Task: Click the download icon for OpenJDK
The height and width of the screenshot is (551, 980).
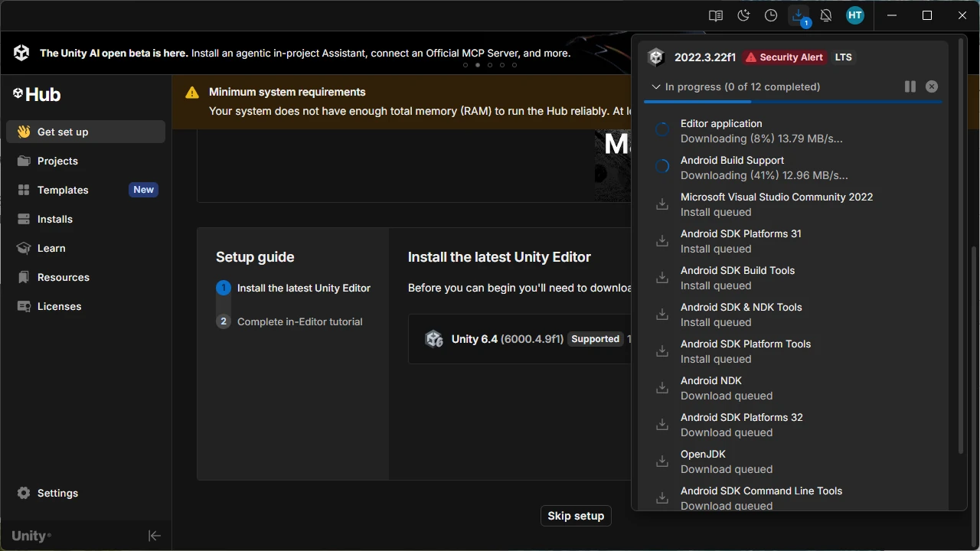Action: (662, 461)
